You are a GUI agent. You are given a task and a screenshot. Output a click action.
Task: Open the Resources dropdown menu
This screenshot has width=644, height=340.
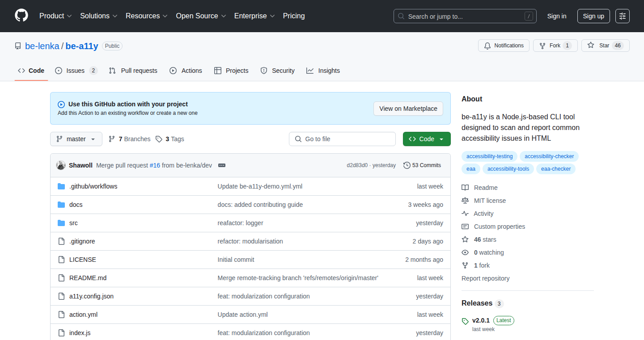point(147,16)
